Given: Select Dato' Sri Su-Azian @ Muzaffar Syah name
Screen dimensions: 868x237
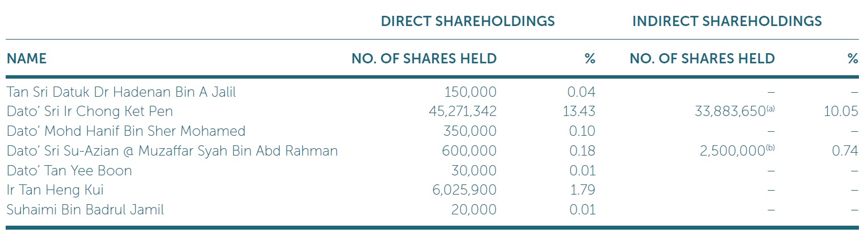Looking at the screenshot, I should 172,151.
